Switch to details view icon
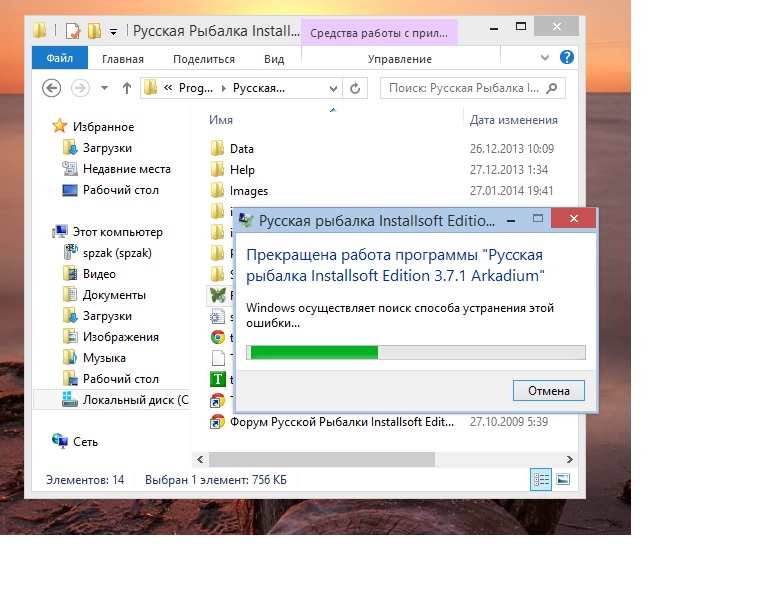Viewport: 768px width, 614px height. [x=541, y=479]
